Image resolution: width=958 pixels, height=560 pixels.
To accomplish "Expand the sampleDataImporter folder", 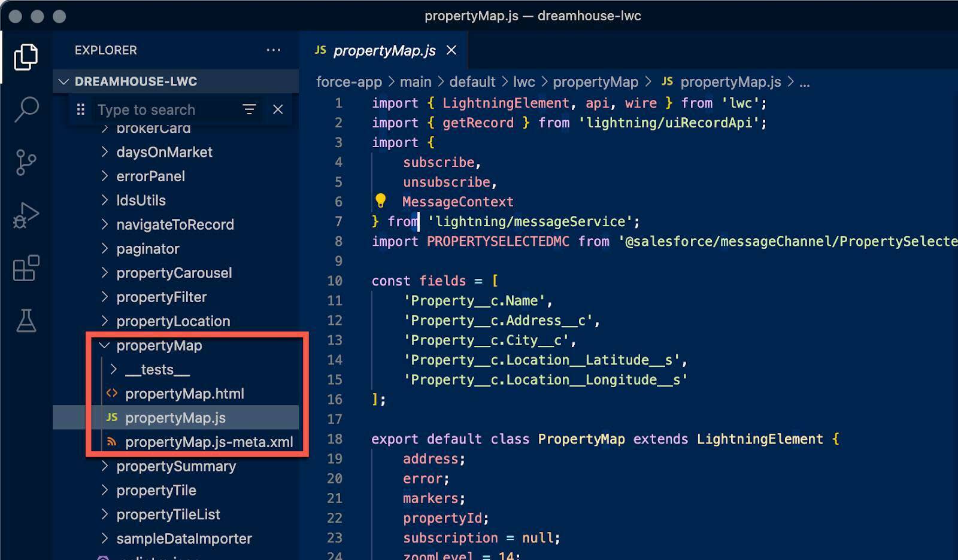I will [176, 538].
